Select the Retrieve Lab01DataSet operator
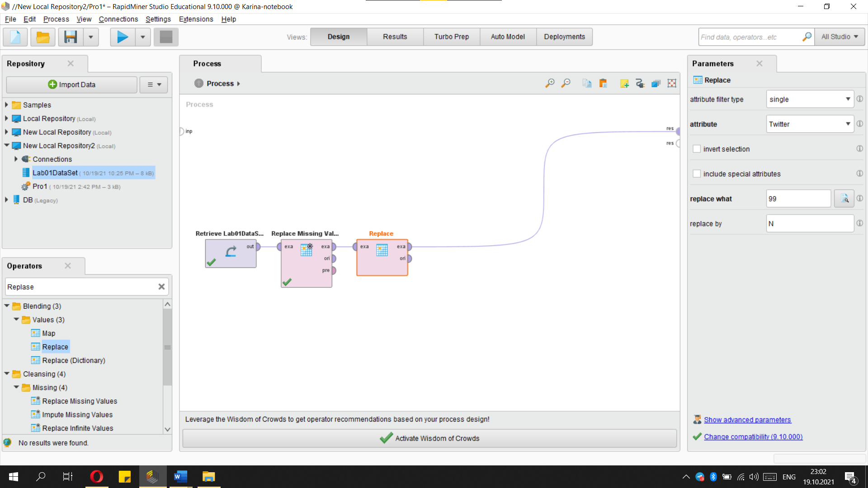This screenshot has height=488, width=868. click(231, 253)
